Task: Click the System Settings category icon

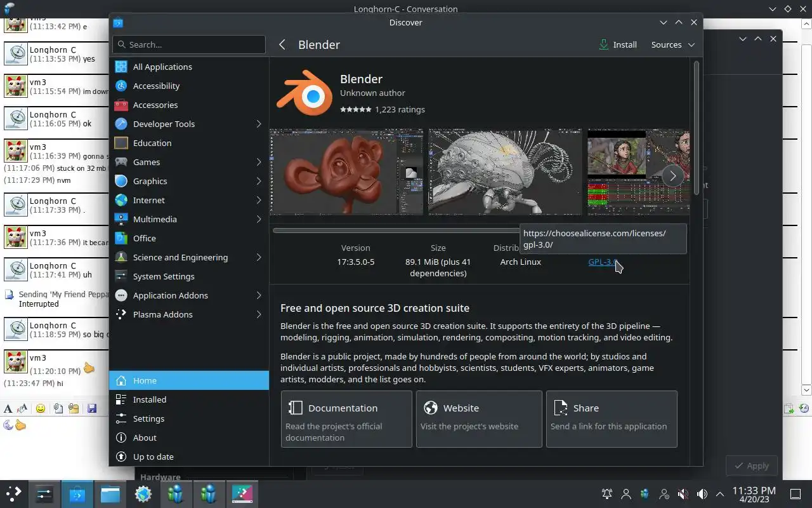Action: [121, 276]
